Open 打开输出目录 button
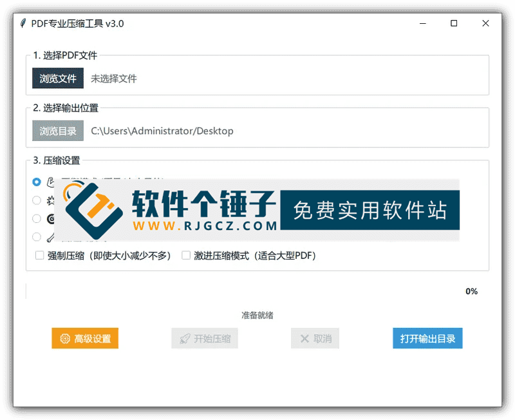 pyautogui.click(x=427, y=338)
